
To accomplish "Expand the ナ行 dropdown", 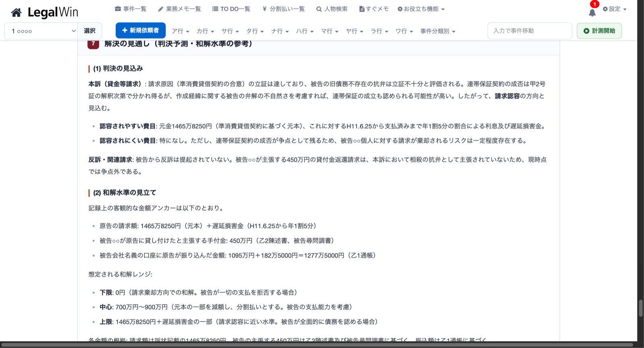I will (x=280, y=31).
